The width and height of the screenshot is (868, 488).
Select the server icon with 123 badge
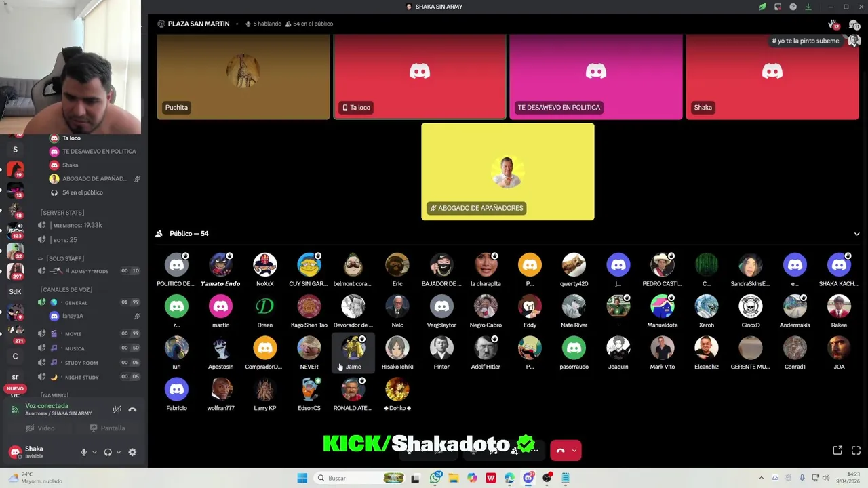click(15, 230)
